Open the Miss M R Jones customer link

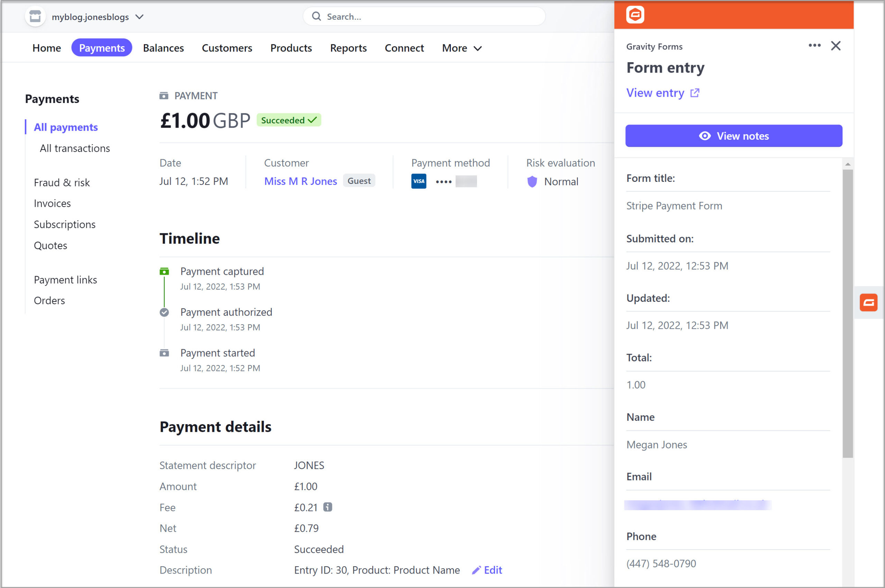pyautogui.click(x=300, y=181)
